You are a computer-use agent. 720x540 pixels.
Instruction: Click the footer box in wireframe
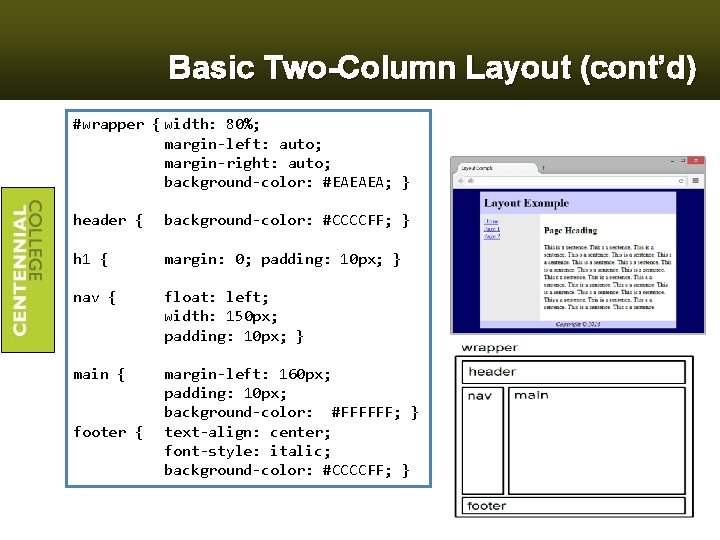(574, 506)
